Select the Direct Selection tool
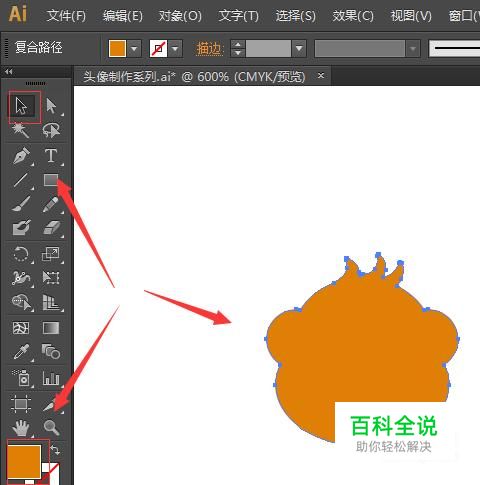 click(51, 106)
